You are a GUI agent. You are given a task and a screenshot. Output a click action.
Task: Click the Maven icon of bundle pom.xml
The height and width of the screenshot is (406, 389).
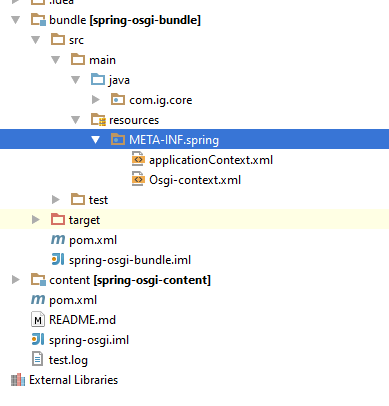click(58, 239)
